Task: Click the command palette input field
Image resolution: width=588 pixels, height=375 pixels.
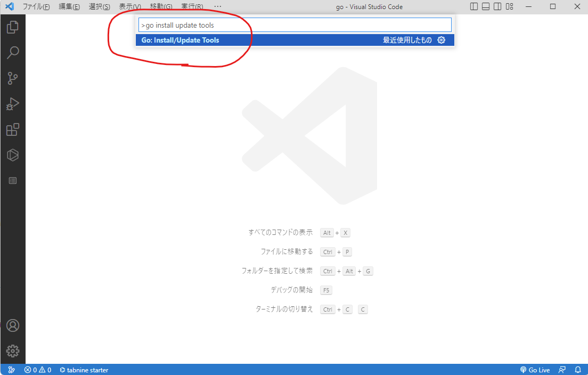Action: (x=295, y=25)
